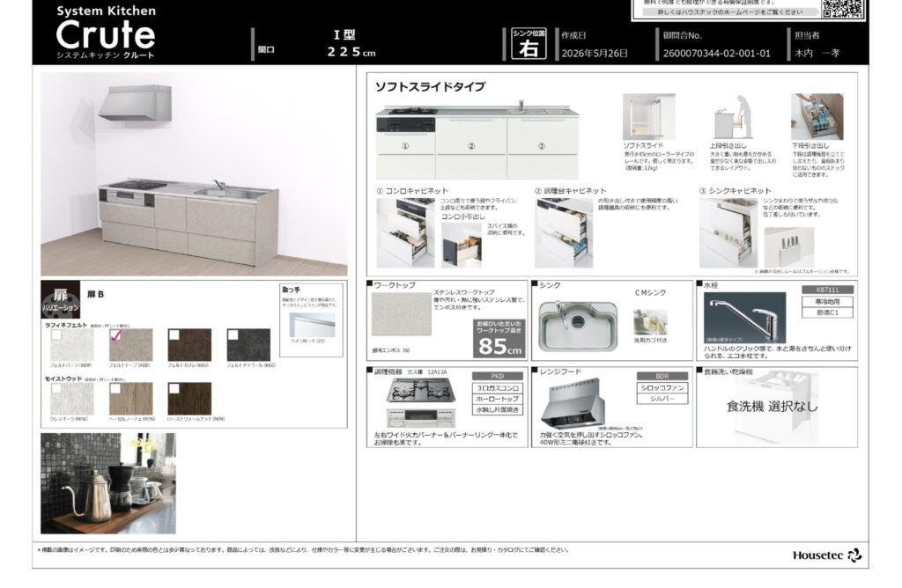
Task: Click the ワークトップ section title
Action: coord(395,285)
